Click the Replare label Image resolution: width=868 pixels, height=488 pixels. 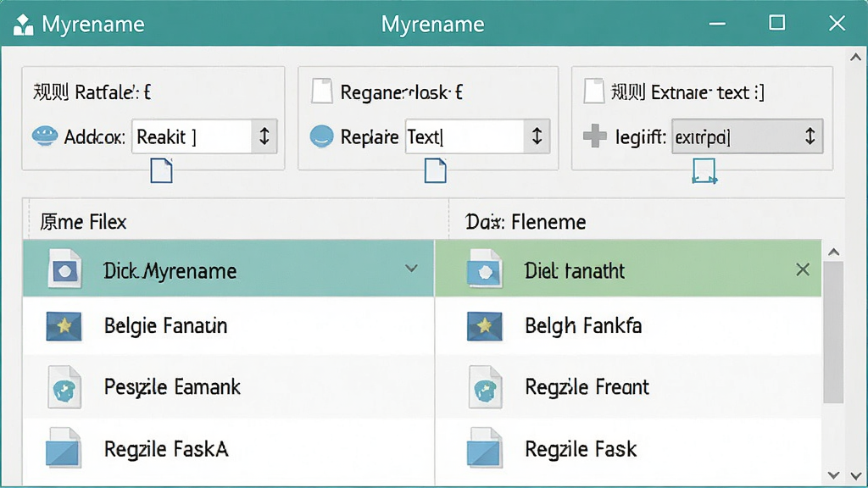370,136
